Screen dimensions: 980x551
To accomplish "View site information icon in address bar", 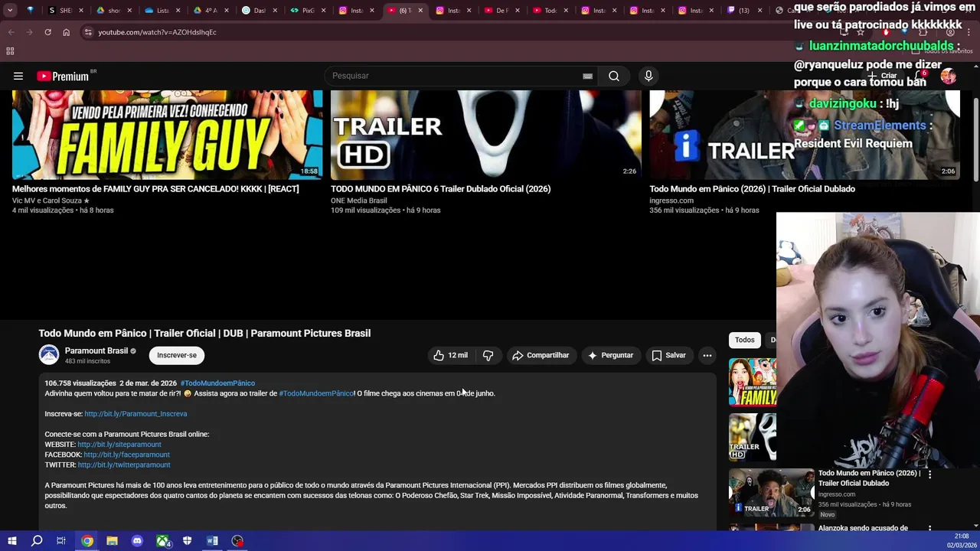I will tap(88, 32).
